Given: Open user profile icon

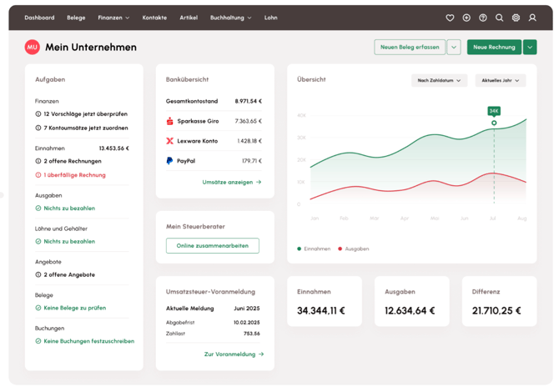Looking at the screenshot, I should pyautogui.click(x=532, y=18).
